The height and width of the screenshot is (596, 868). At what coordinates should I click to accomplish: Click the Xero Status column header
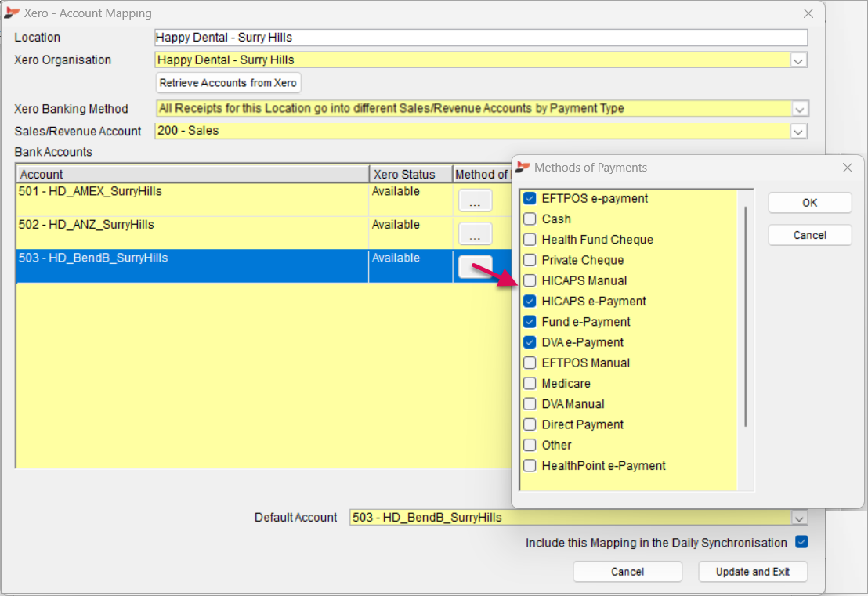(410, 175)
